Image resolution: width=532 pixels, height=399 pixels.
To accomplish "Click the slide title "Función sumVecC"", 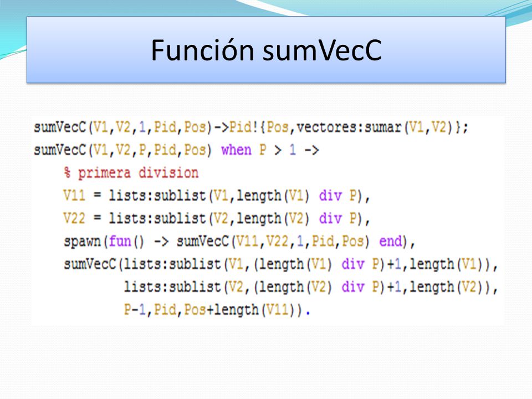I will click(266, 50).
